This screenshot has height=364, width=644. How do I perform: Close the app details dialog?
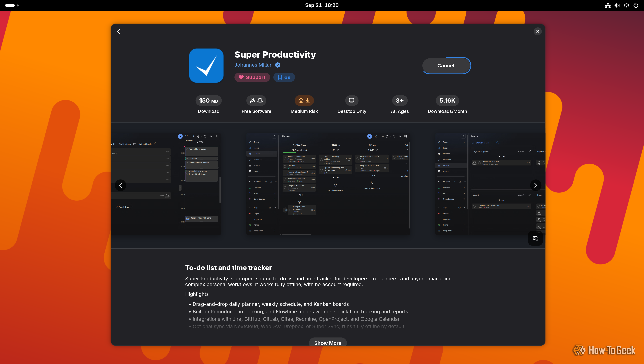(538, 31)
